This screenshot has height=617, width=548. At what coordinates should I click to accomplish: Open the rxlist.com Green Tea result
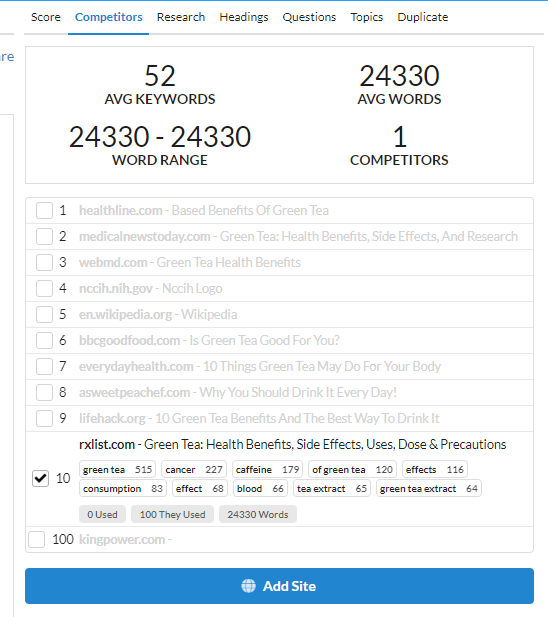[292, 444]
